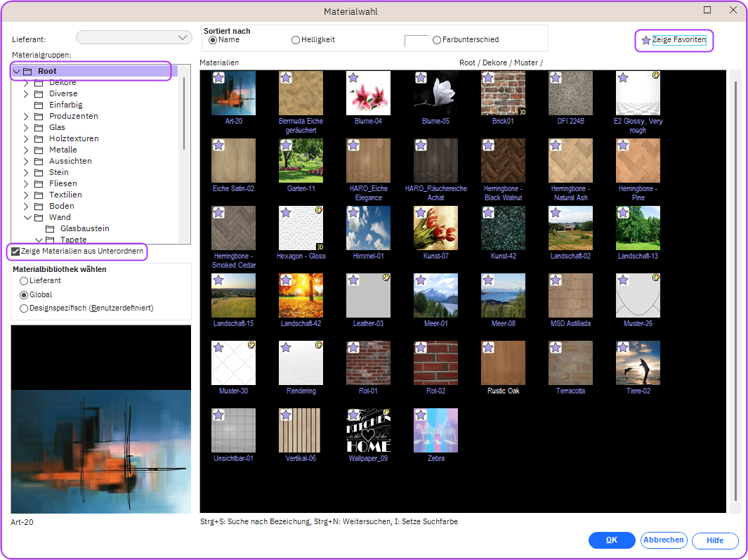Screen dimensions: 748x560
Task: Click the Abbrechen button
Action: pyautogui.click(x=663, y=540)
